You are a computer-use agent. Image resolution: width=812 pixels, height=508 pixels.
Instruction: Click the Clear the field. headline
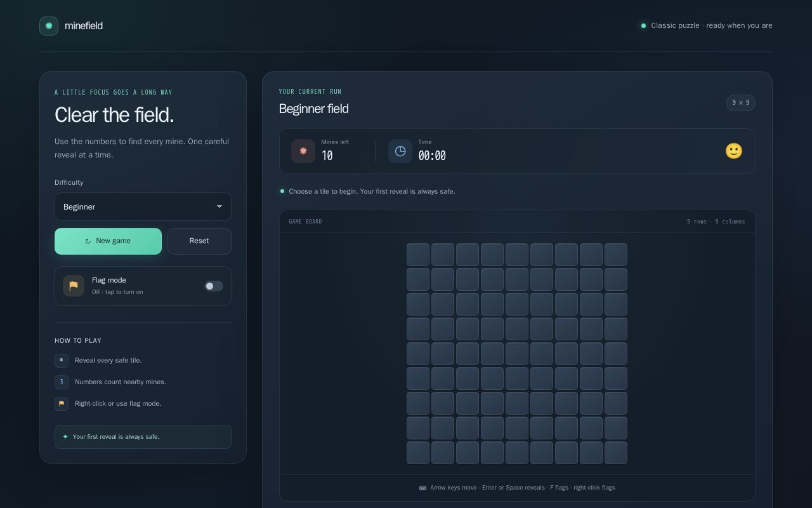[114, 115]
